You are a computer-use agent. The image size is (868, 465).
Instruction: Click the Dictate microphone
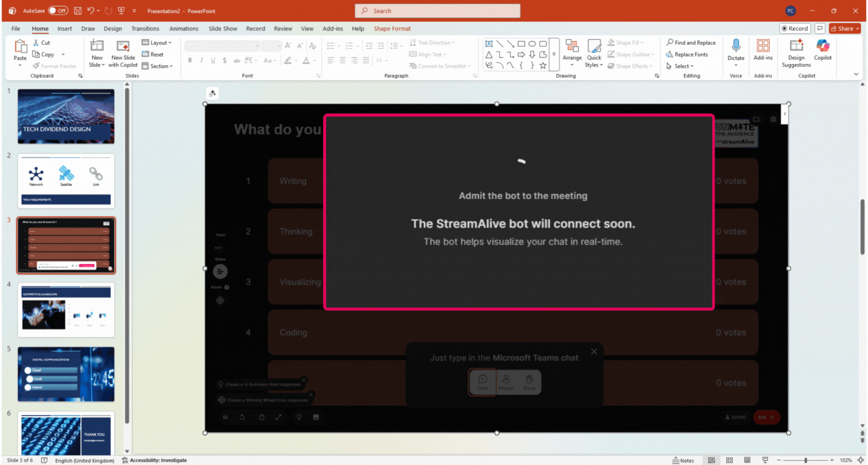coord(736,46)
